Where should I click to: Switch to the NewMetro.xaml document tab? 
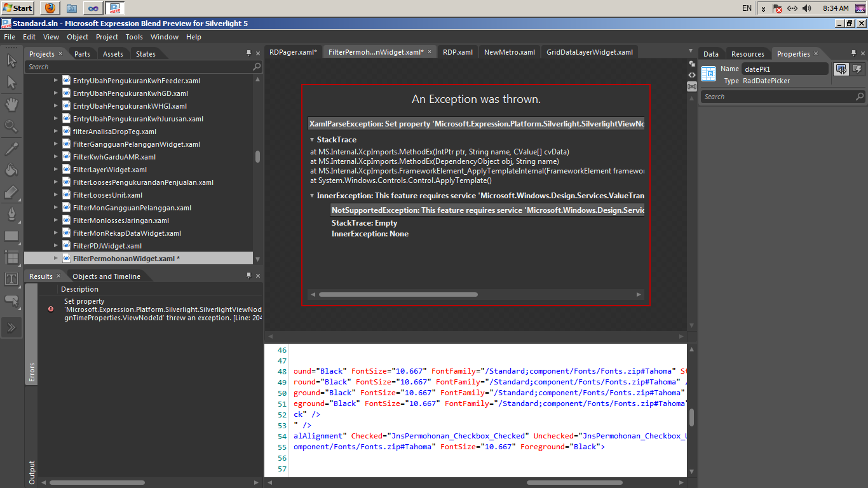pyautogui.click(x=509, y=52)
